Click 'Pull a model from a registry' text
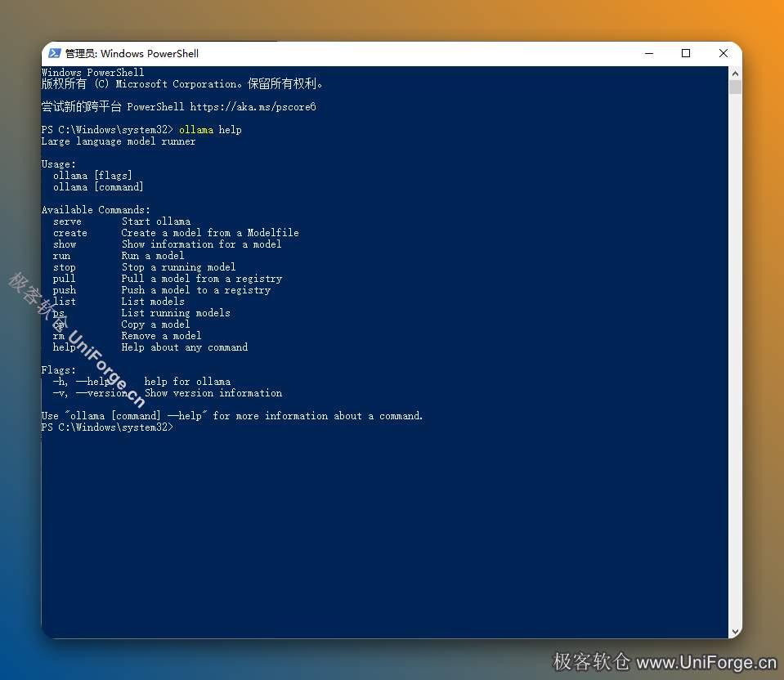The image size is (784, 680). coord(202,279)
